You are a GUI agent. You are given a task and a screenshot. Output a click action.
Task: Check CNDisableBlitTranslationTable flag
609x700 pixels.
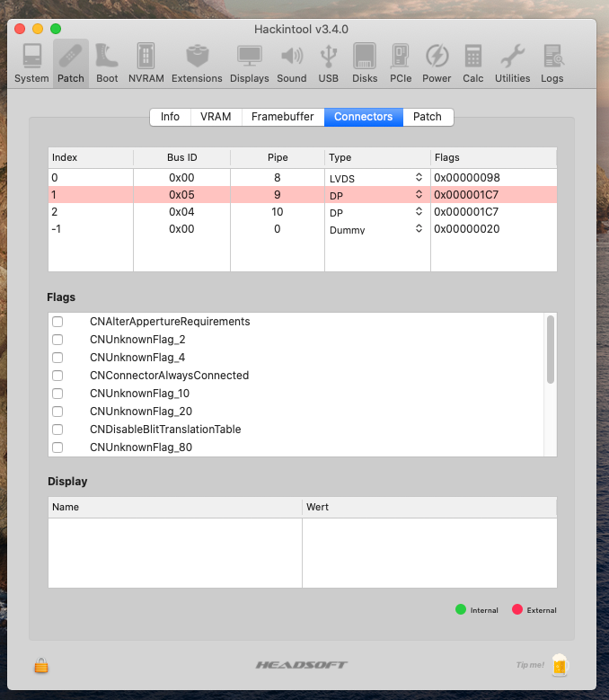pyautogui.click(x=57, y=430)
